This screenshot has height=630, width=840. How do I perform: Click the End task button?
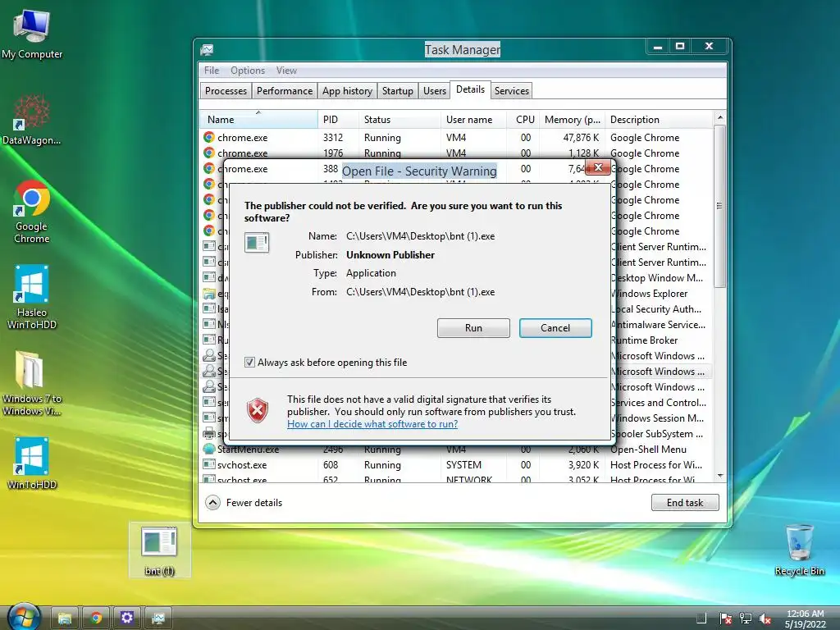685,503
